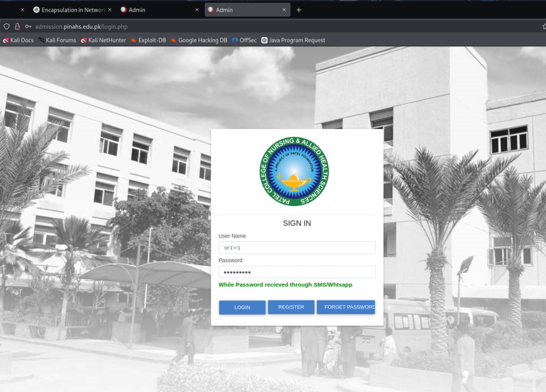The height and width of the screenshot is (392, 546).
Task: Click the LOGIN button
Action: [243, 307]
